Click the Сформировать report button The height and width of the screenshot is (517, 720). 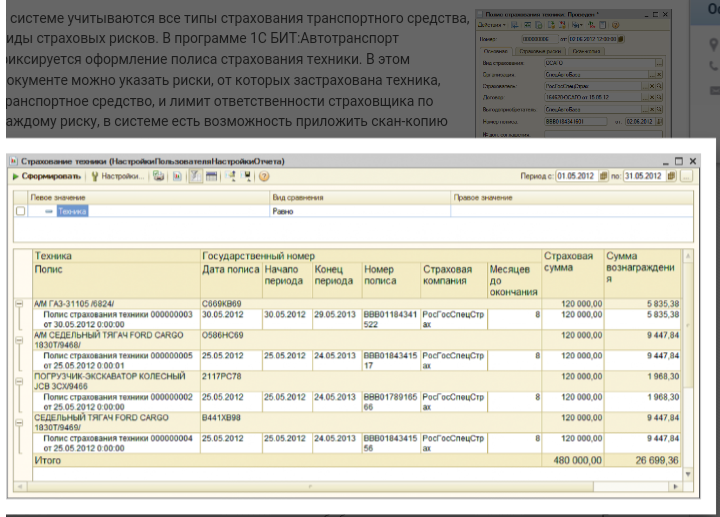46,176
